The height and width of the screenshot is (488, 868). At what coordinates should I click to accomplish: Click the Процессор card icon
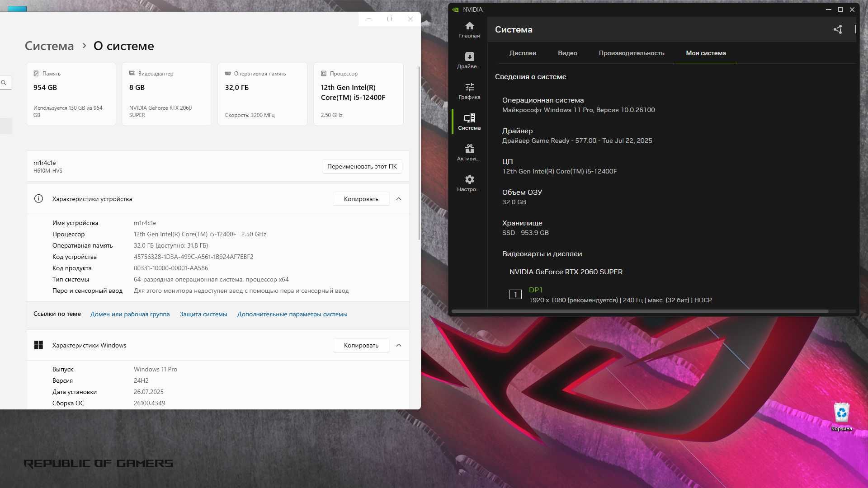324,73
